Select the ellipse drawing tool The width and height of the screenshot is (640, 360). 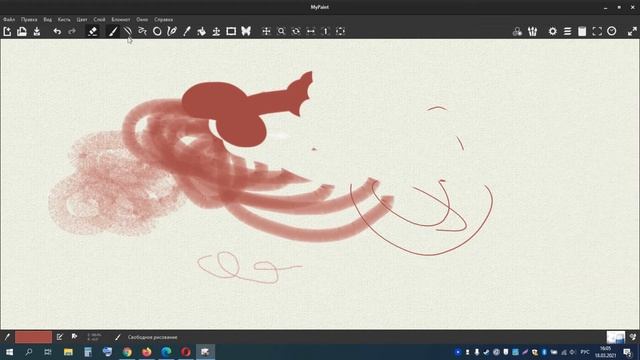click(157, 31)
